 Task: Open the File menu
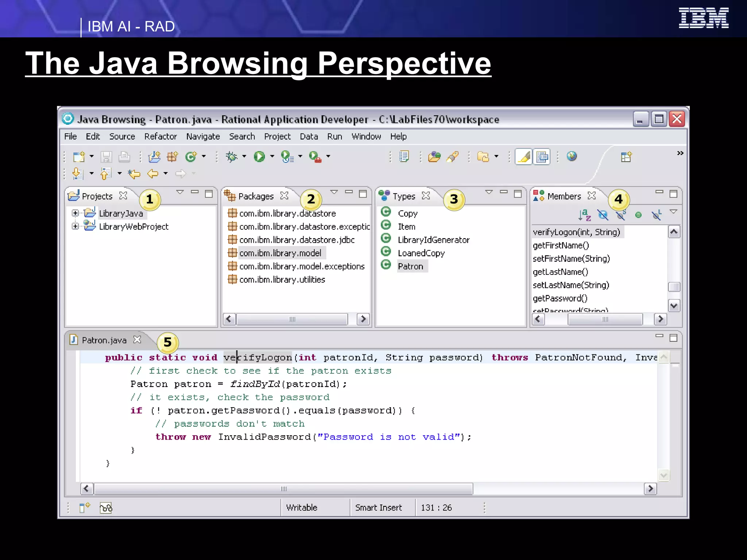pyautogui.click(x=70, y=136)
